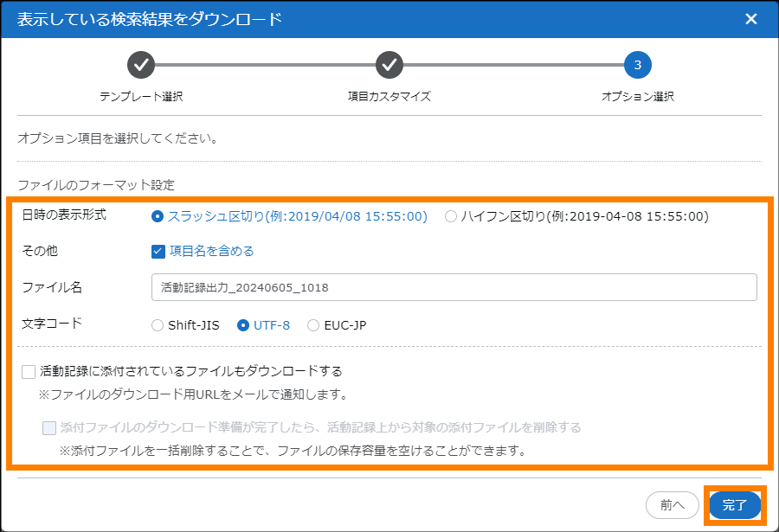
Task: Choose UTF-8 character encoding
Action: coord(243,326)
